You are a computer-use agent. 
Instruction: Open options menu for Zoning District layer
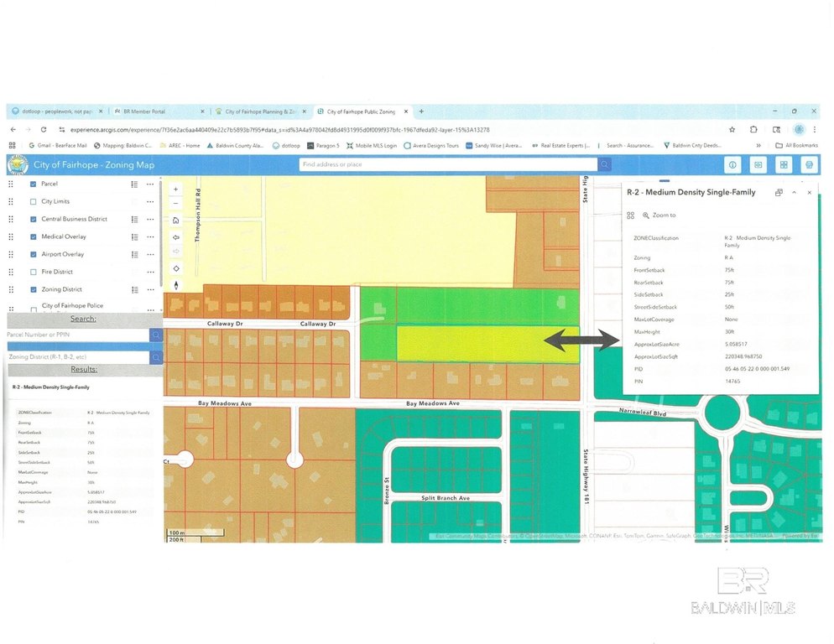click(x=150, y=289)
